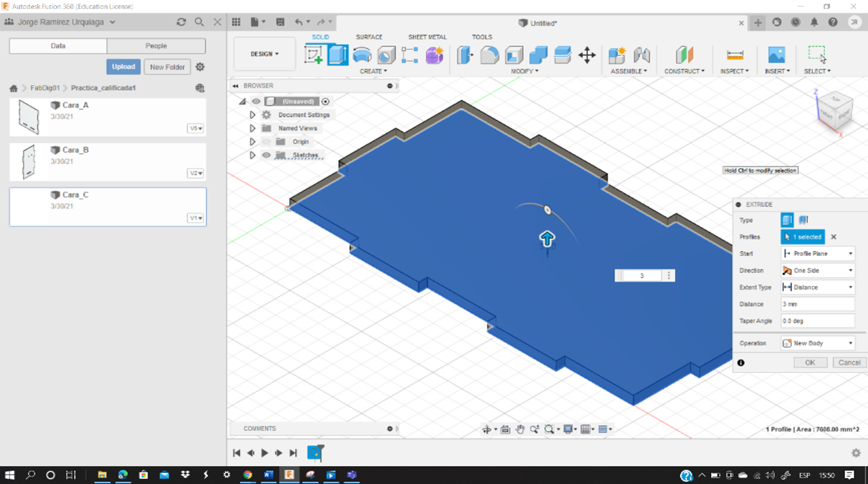The width and height of the screenshot is (868, 484).
Task: Open the Operation dropdown showing New Body
Action: 817,343
